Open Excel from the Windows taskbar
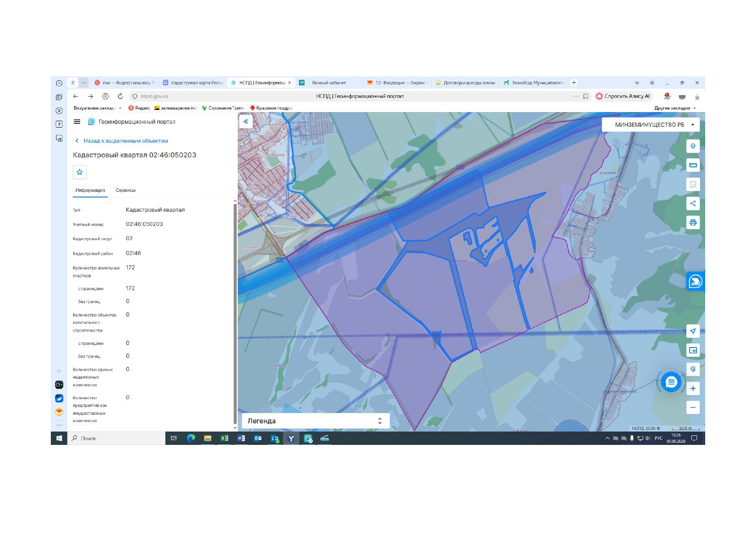Screen dimensions: 756x535 [x=224, y=438]
